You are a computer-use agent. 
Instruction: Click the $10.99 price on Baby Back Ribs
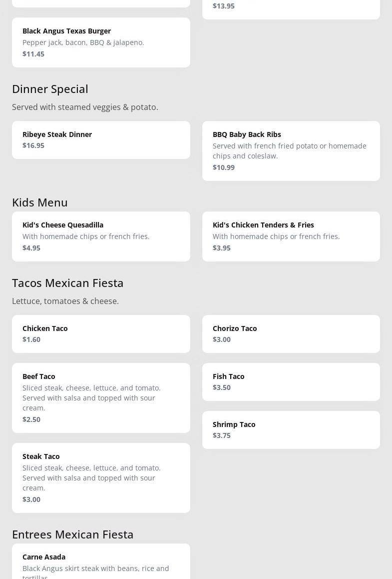[224, 167]
